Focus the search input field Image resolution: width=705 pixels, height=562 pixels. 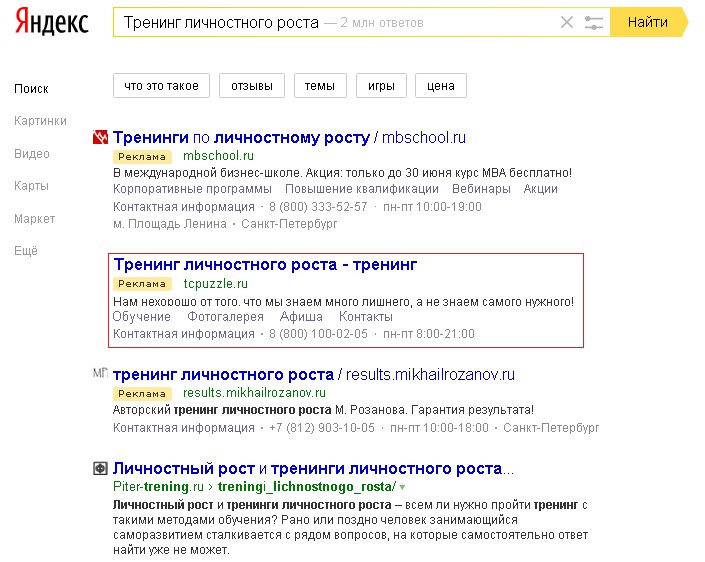tap(330, 22)
